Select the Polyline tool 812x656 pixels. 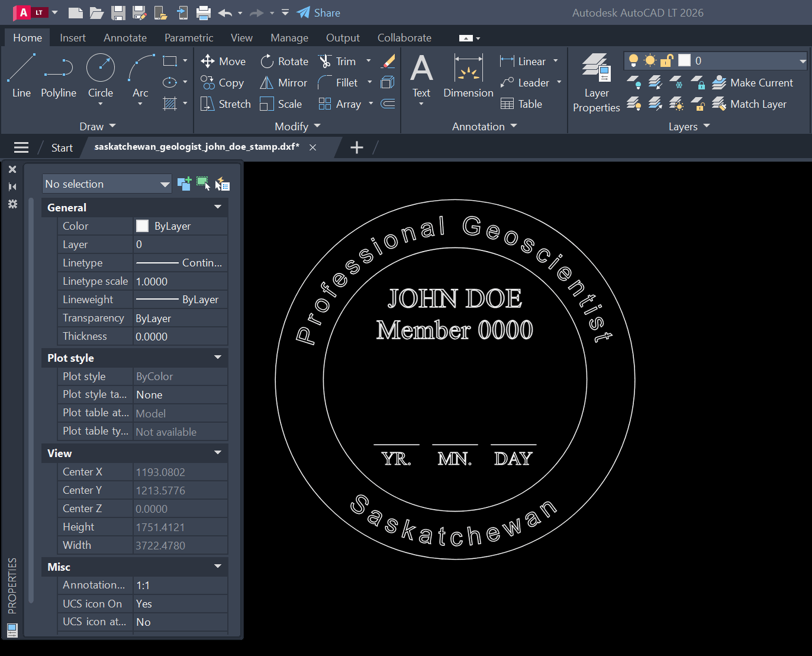tap(59, 76)
